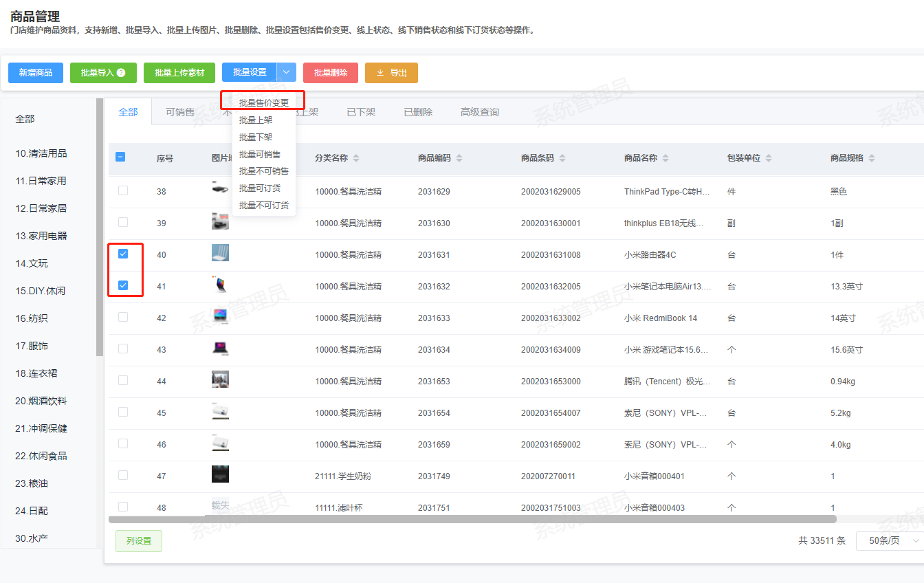Uncheck the checkbox for row 41

point(123,285)
